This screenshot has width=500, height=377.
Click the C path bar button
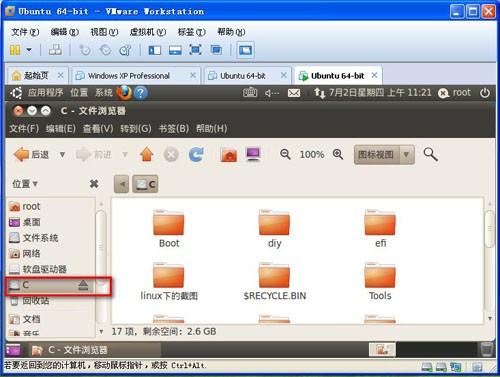click(145, 184)
